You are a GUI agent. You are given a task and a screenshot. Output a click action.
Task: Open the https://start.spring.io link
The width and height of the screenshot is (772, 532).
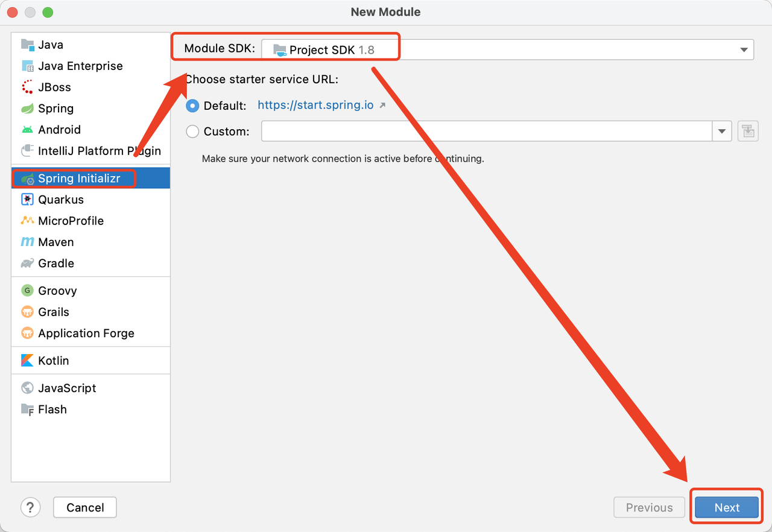[315, 105]
